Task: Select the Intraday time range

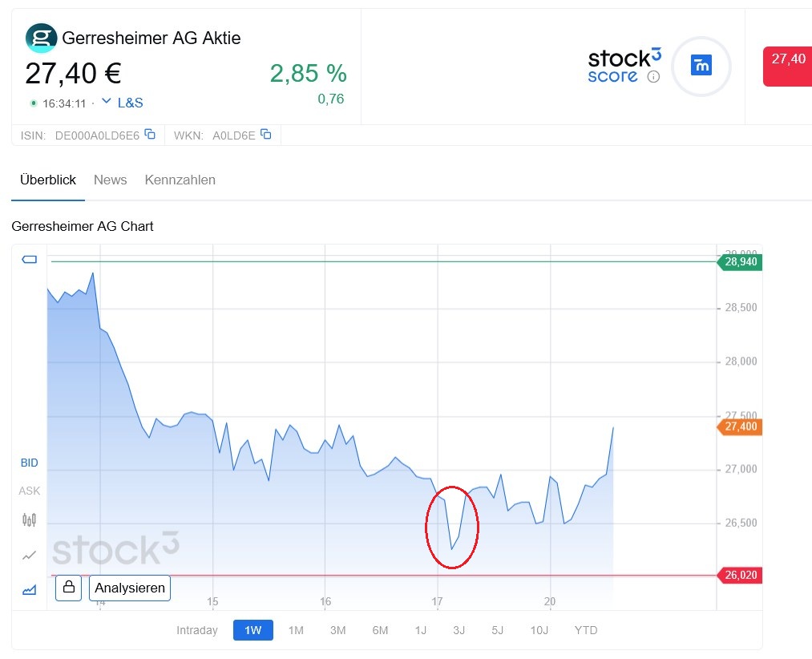Action: coord(197,630)
